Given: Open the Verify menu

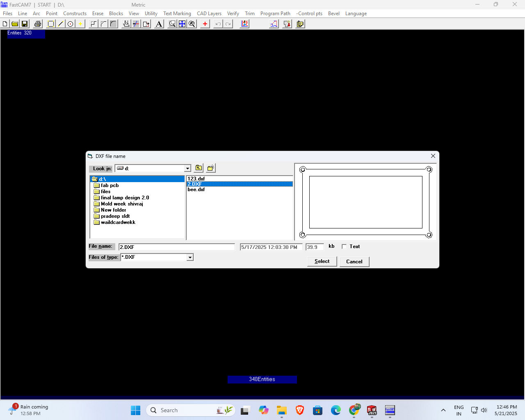Looking at the screenshot, I should pos(233,14).
